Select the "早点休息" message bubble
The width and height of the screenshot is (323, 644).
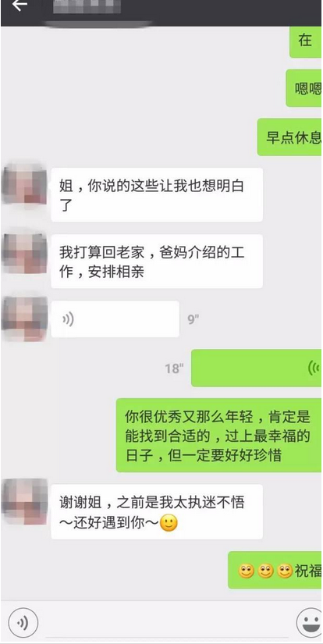point(289,137)
